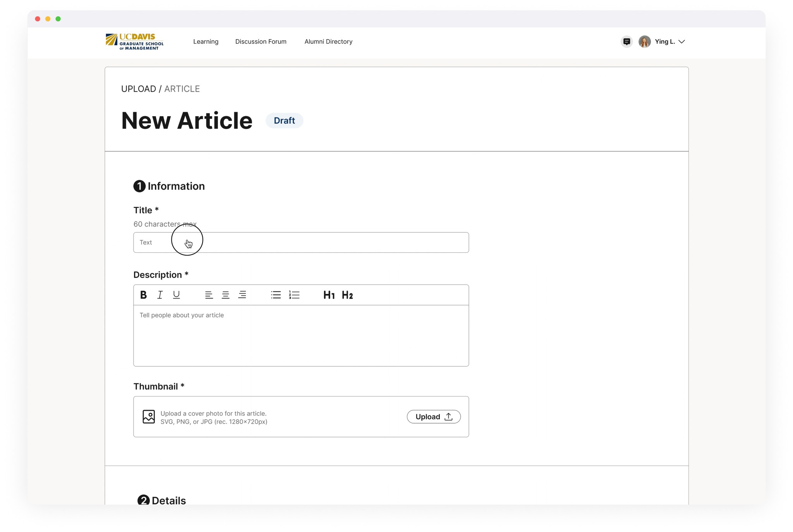Click the Upload thumbnail button
This screenshot has width=793, height=532.
(433, 417)
